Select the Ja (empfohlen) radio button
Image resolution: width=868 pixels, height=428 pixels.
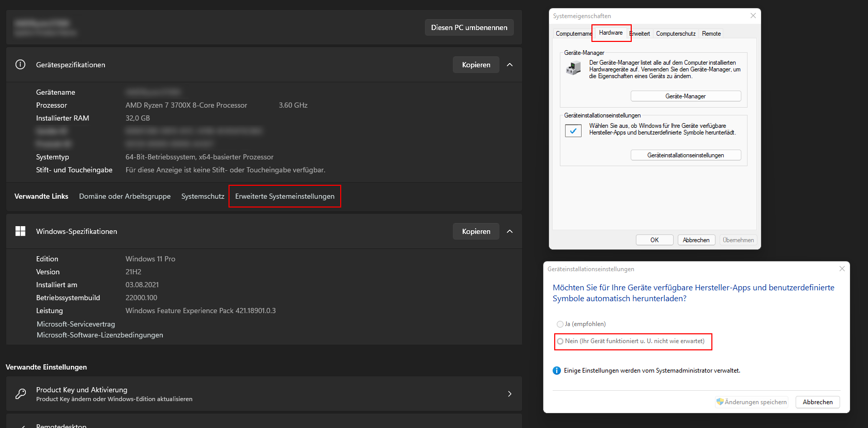(560, 324)
